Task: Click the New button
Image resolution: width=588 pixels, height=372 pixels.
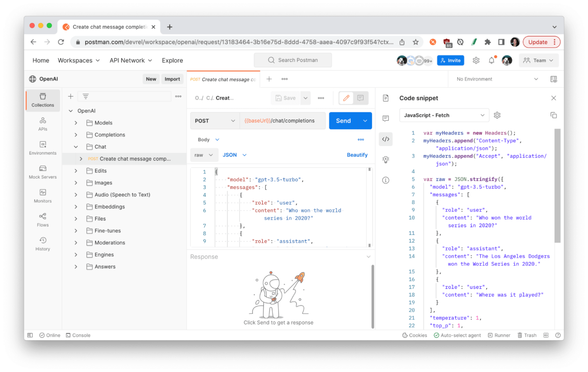Action: tap(151, 79)
